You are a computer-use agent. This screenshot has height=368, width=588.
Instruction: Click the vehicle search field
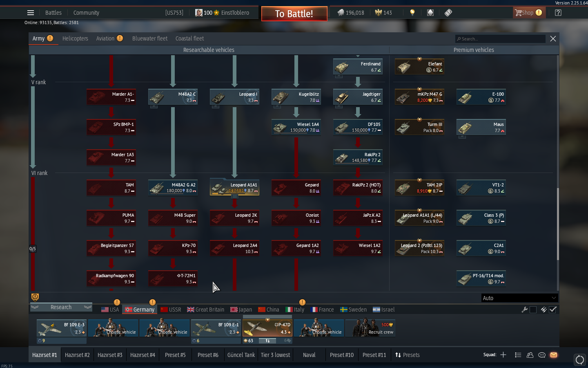(x=500, y=39)
